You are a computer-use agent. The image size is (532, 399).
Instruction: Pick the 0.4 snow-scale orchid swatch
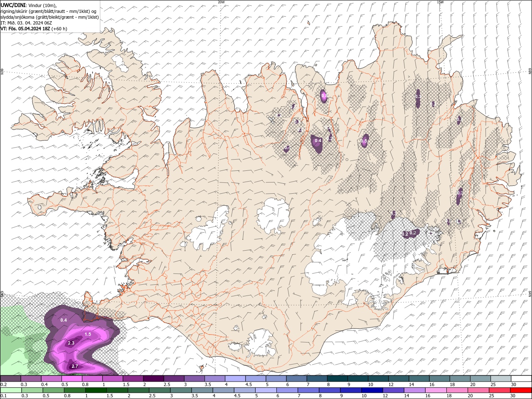pos(51,379)
